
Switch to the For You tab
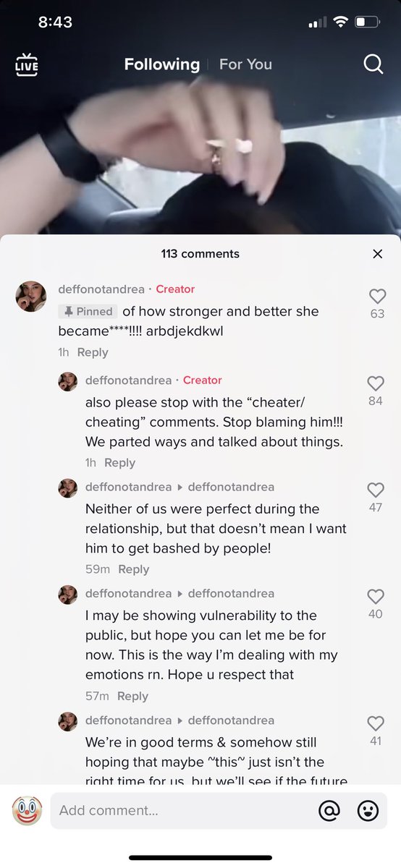click(245, 64)
